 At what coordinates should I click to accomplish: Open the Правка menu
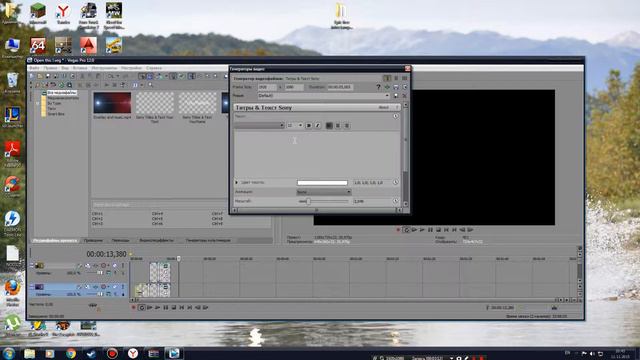click(x=51, y=68)
